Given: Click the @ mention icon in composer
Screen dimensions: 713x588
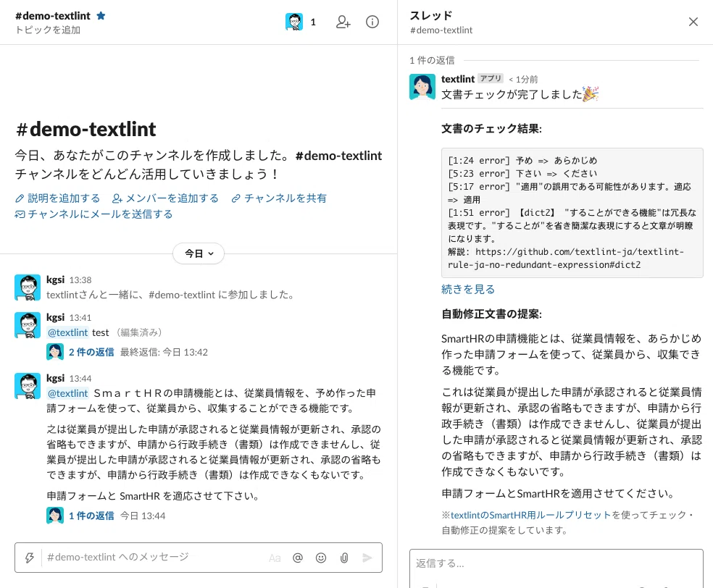Looking at the screenshot, I should (x=298, y=558).
